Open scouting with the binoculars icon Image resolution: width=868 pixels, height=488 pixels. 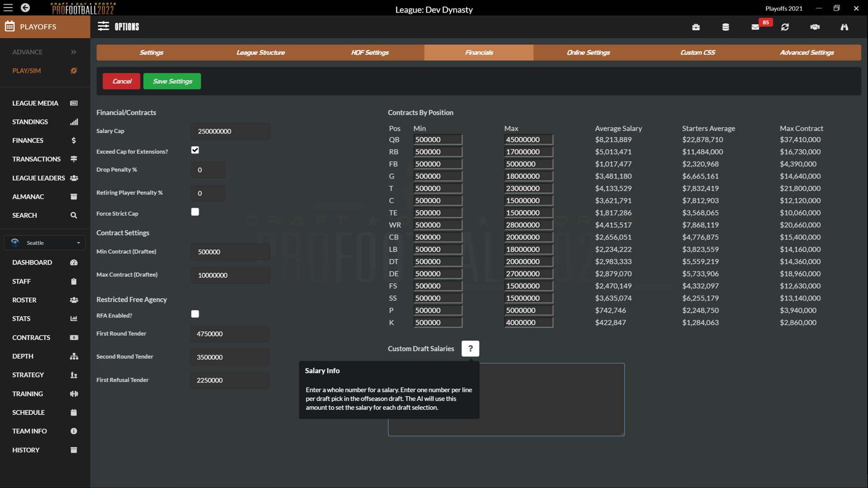[x=844, y=27]
